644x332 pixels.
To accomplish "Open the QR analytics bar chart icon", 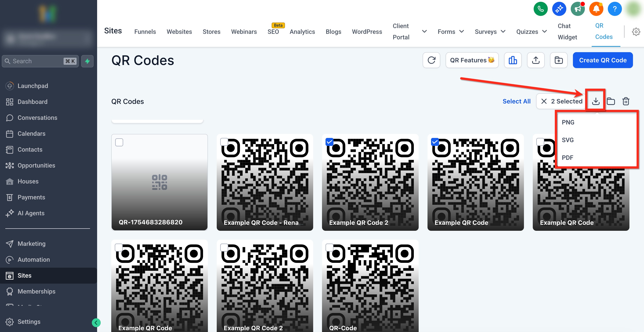I will pyautogui.click(x=512, y=60).
